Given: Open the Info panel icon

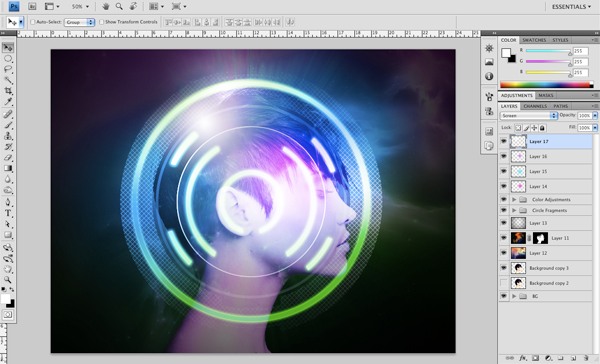Looking at the screenshot, I should pyautogui.click(x=489, y=76).
